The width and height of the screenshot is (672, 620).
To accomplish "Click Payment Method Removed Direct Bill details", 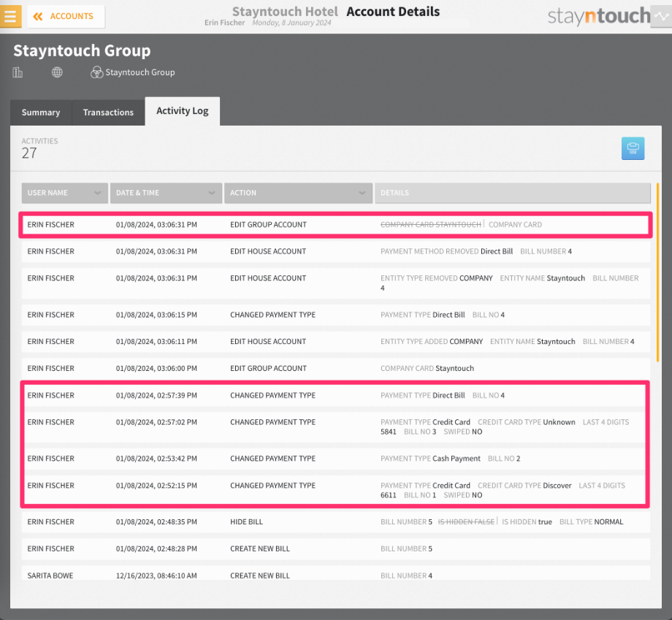I will [x=446, y=251].
